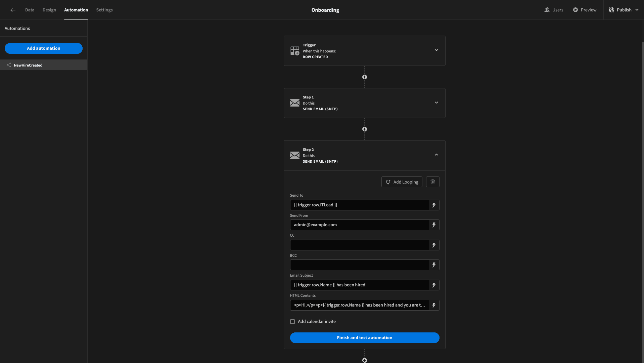Image resolution: width=644 pixels, height=363 pixels.
Task: Click the Preview button
Action: tap(585, 10)
